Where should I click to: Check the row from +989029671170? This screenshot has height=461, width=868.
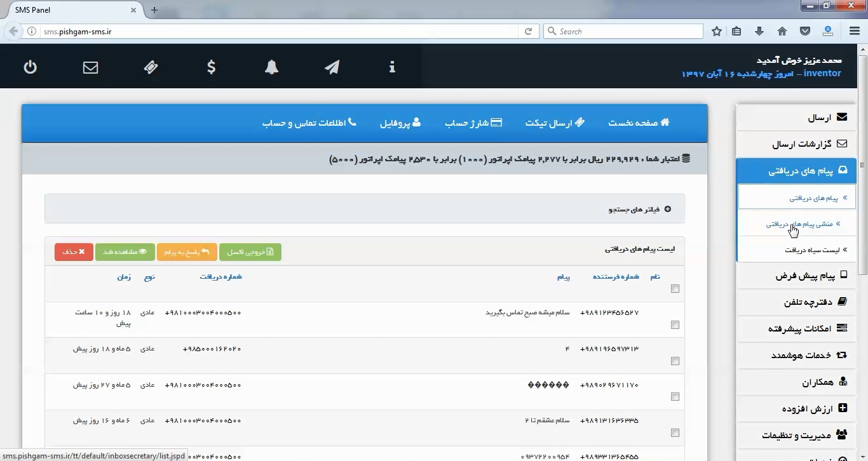click(x=675, y=397)
